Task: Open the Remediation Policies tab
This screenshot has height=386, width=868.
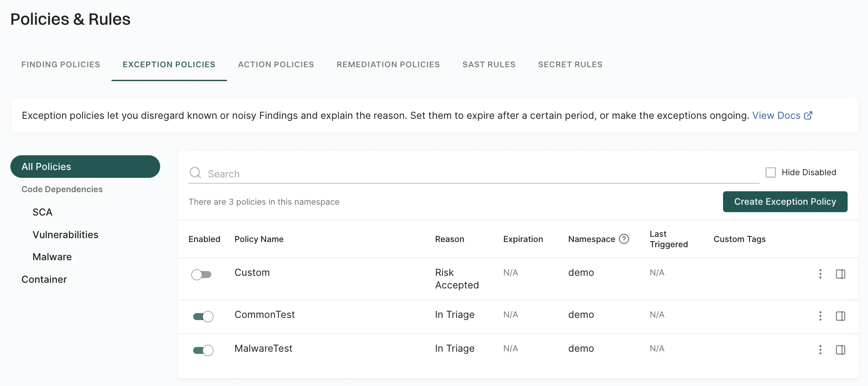Action: 388,64
